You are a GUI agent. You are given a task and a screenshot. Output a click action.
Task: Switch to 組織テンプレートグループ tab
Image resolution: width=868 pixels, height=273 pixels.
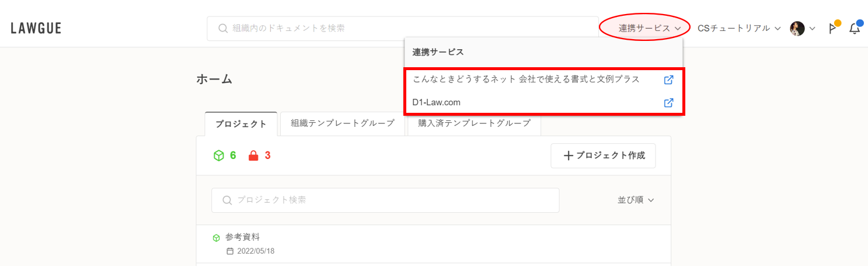pos(342,123)
